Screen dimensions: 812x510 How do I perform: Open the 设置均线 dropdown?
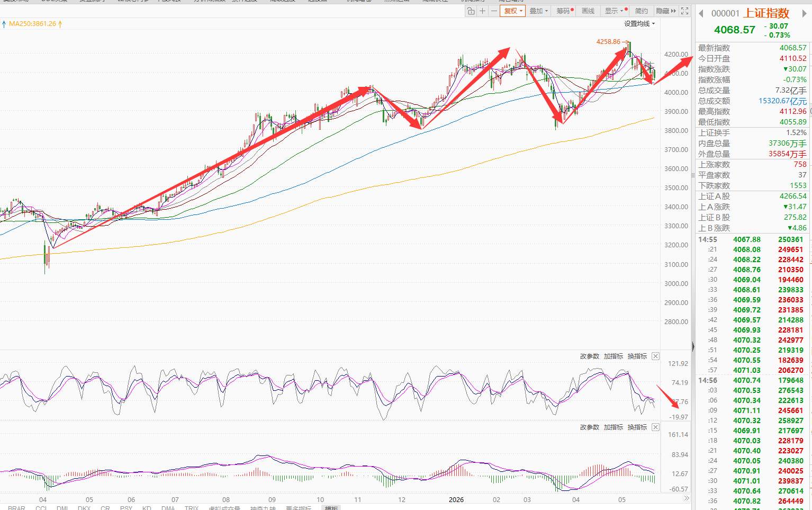pyautogui.click(x=639, y=24)
